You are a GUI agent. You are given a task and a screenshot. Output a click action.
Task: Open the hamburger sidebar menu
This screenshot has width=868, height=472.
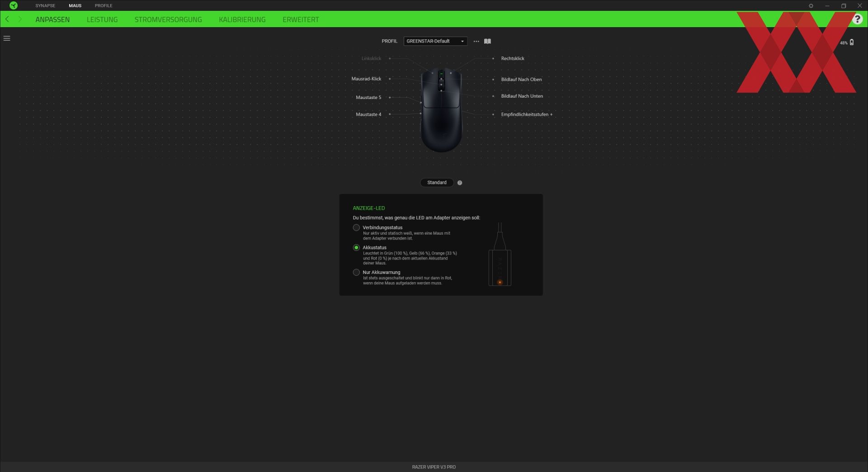tap(7, 38)
